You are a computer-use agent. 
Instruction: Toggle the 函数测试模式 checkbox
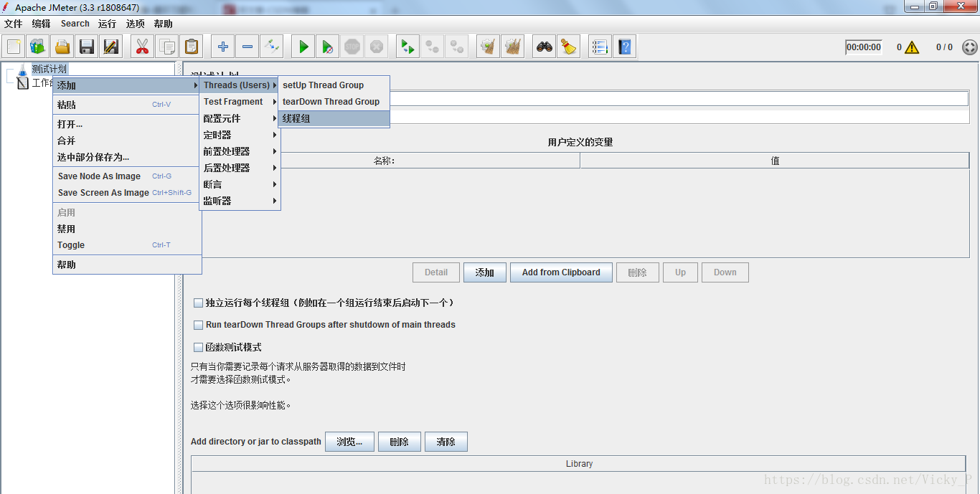point(199,347)
